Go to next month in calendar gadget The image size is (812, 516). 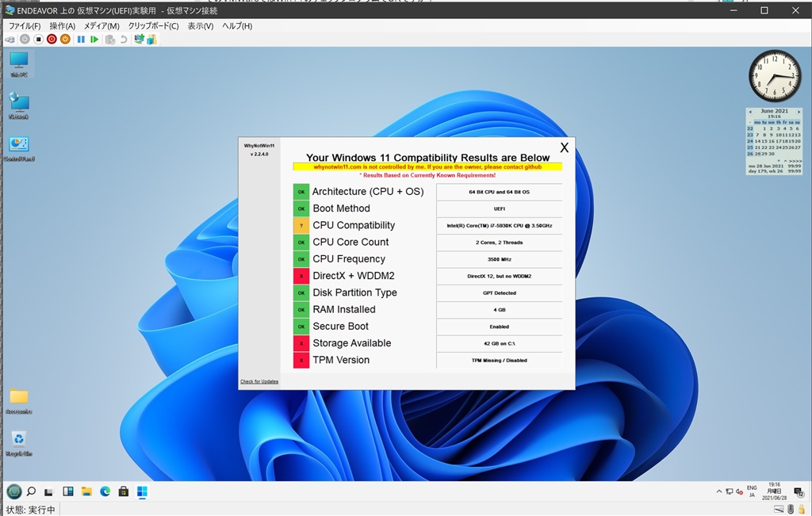[x=799, y=111]
